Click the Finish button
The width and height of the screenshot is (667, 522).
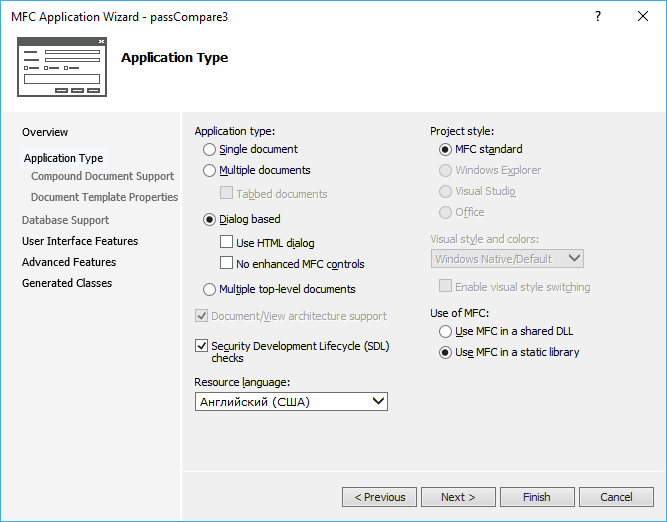tap(537, 497)
